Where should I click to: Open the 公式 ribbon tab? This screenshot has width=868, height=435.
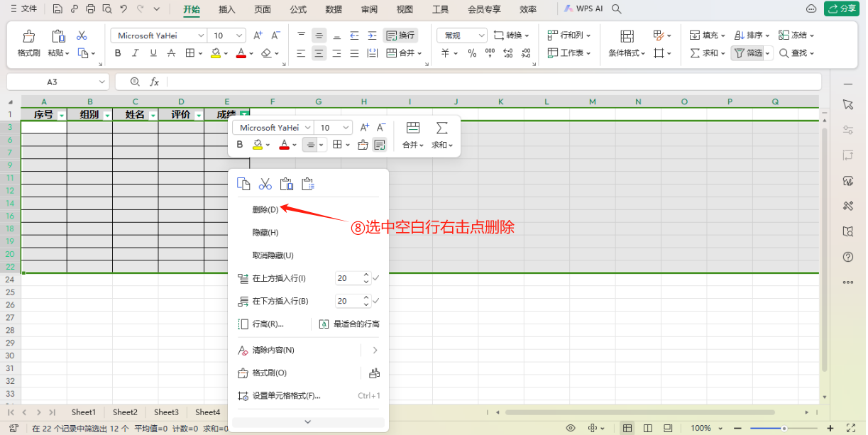tap(298, 9)
